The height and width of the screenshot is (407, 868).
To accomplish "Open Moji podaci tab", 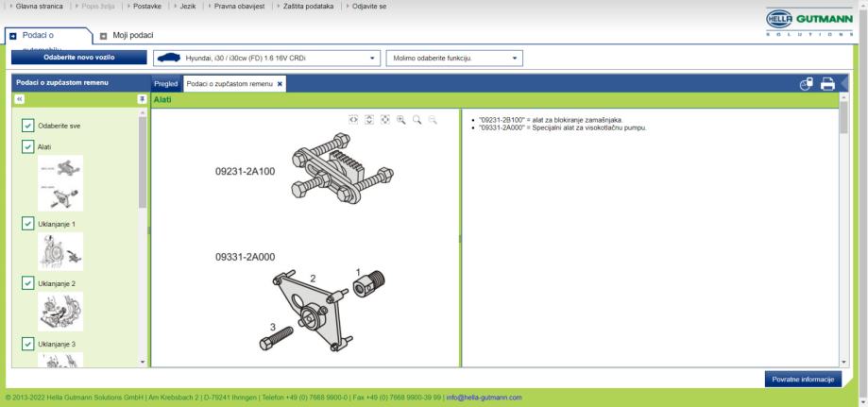I will [x=133, y=36].
